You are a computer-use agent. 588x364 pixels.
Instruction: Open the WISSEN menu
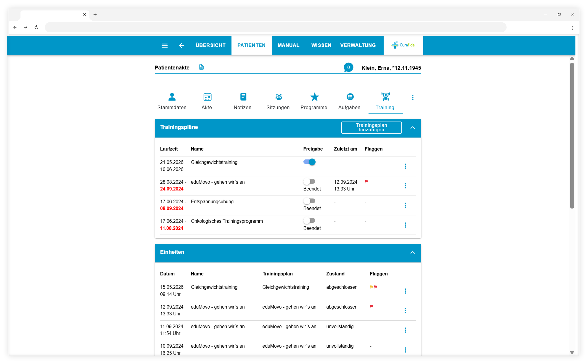321,45
